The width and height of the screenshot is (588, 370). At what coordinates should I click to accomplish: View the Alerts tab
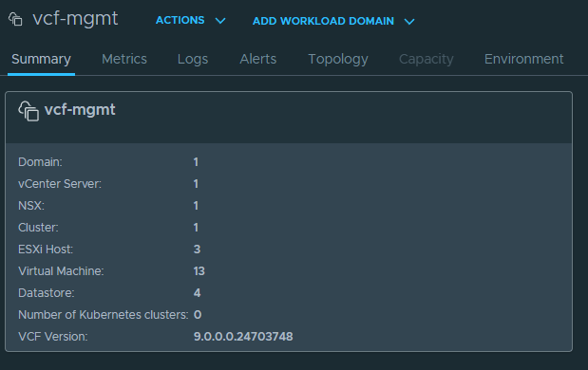point(258,59)
